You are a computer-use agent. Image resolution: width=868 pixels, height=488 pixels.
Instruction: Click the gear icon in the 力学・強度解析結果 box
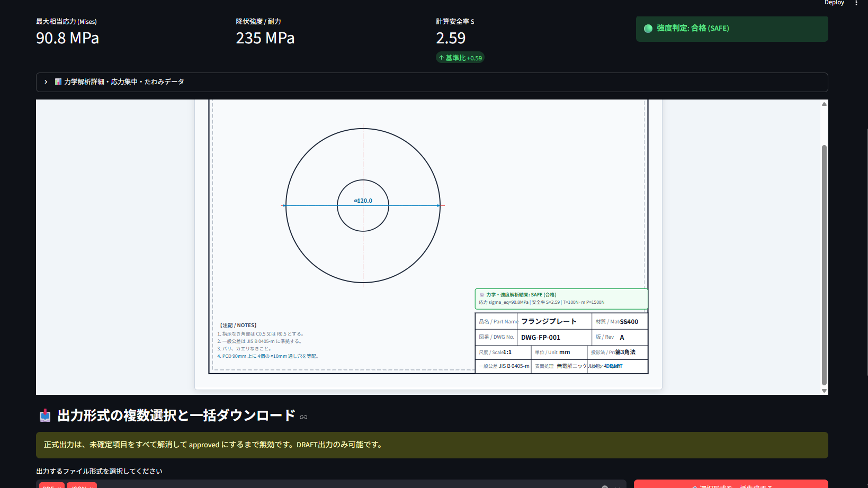pyautogui.click(x=481, y=295)
